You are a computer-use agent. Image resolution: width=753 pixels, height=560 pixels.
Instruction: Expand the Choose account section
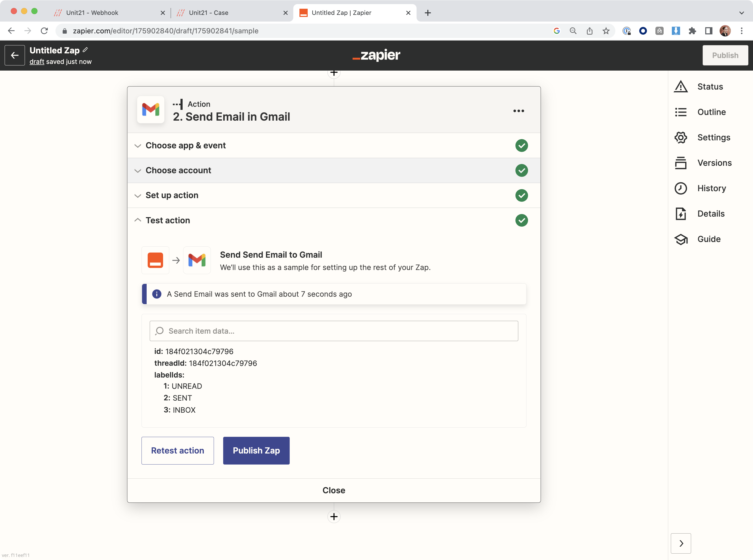click(x=178, y=170)
